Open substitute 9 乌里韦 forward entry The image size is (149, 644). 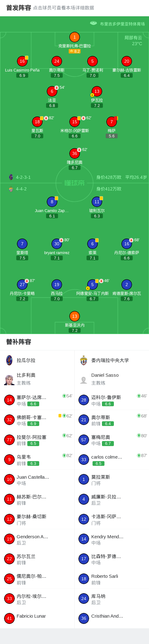[x=37, y=460]
